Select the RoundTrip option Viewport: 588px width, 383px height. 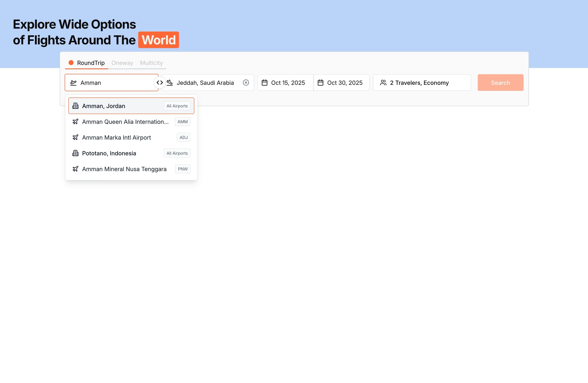(x=91, y=63)
